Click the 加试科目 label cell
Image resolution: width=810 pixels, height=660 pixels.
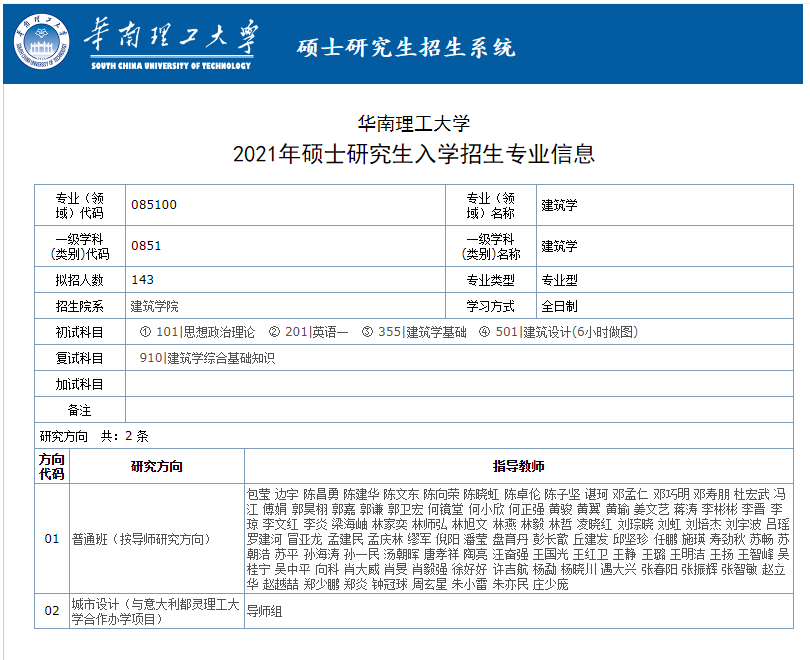pos(80,384)
